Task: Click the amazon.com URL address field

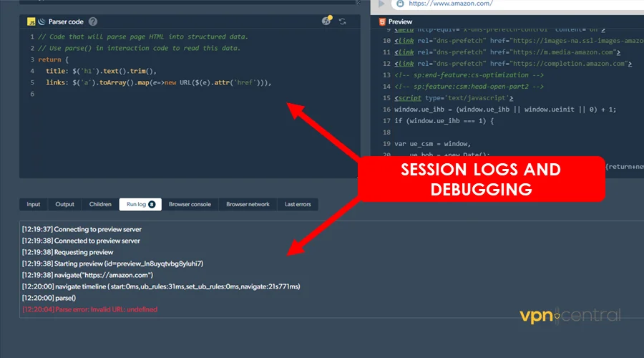Action: [x=451, y=4]
